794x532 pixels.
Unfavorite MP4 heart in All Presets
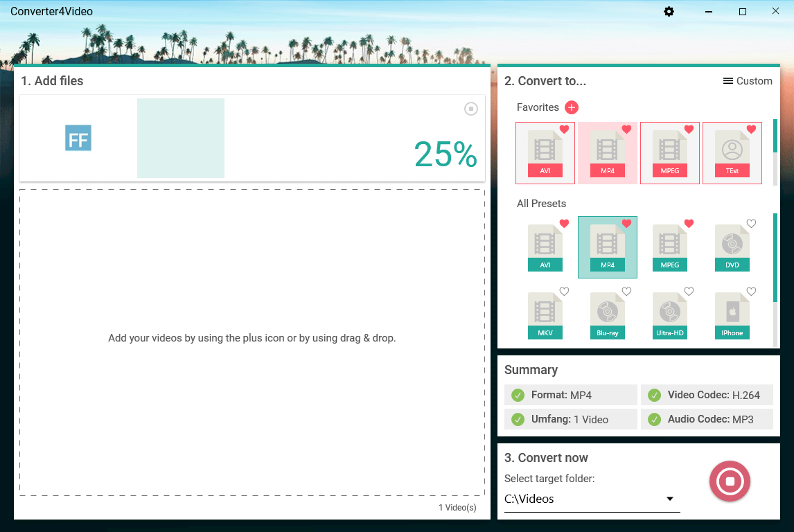pyautogui.click(x=626, y=223)
